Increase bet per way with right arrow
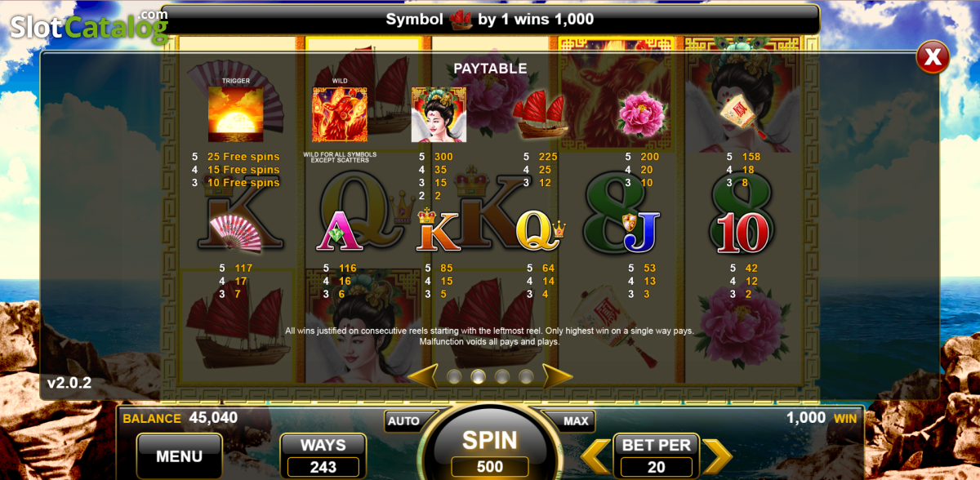 click(x=716, y=456)
